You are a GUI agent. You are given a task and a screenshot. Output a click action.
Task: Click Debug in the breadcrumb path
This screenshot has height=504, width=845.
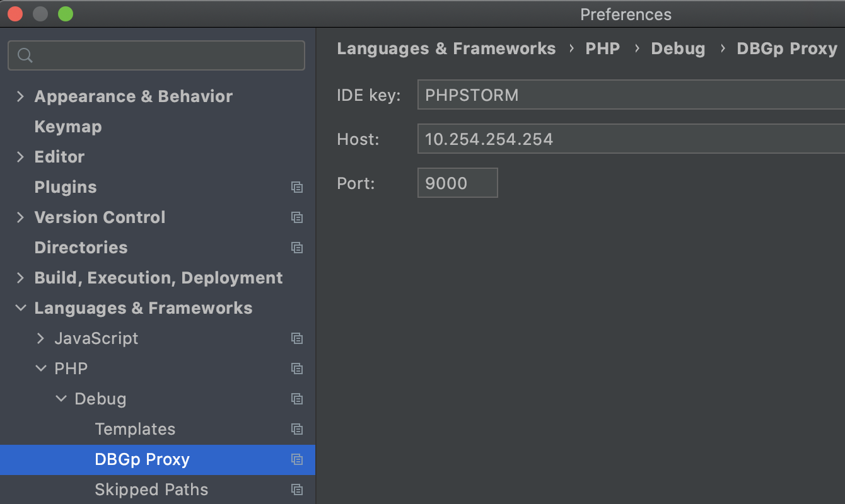[678, 49]
